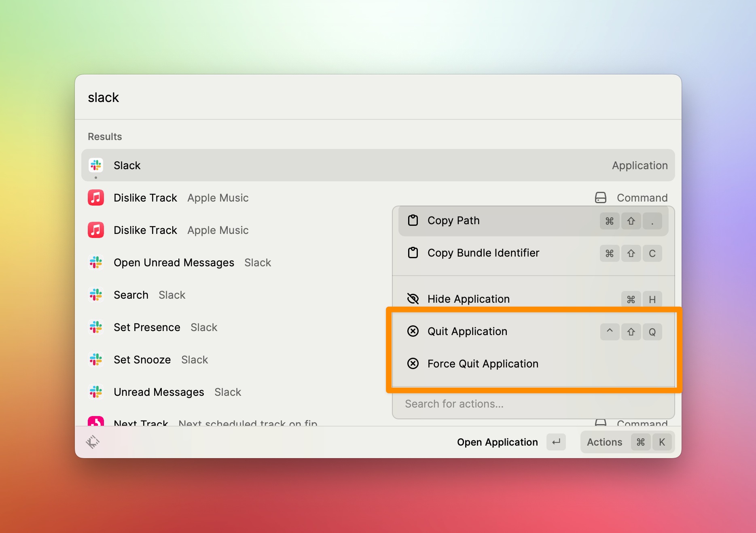Screen dimensions: 756x533
Task: Select the Copy Path action
Action: coord(533,221)
